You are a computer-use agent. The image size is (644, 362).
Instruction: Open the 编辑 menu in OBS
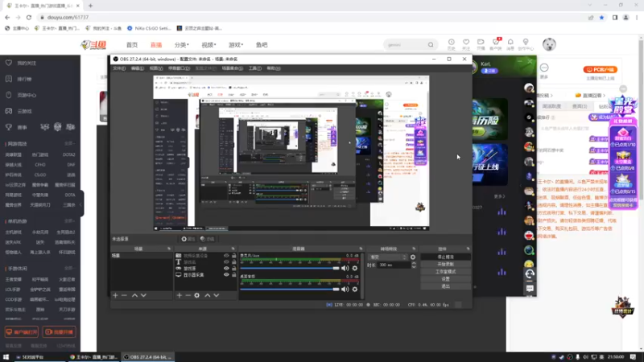(137, 68)
